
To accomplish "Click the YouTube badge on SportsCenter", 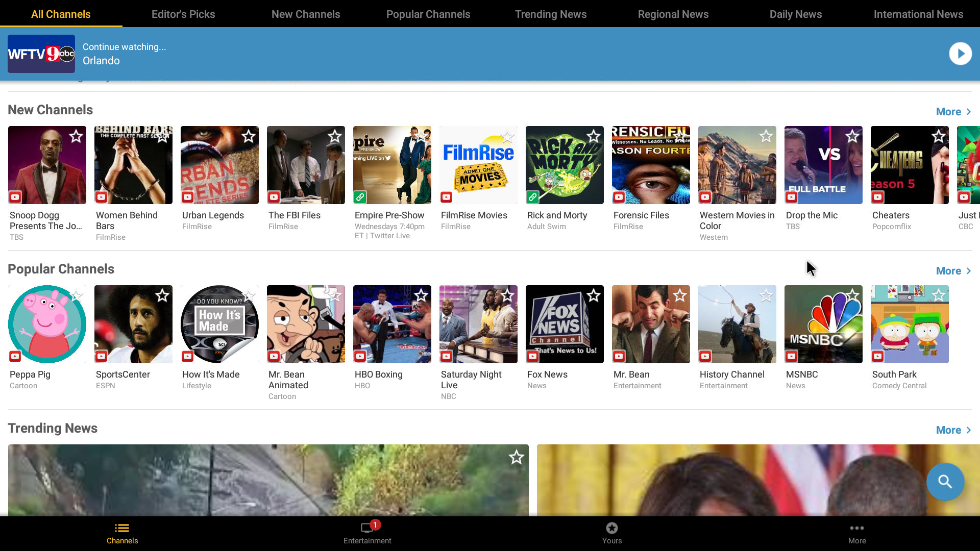I will click(102, 356).
